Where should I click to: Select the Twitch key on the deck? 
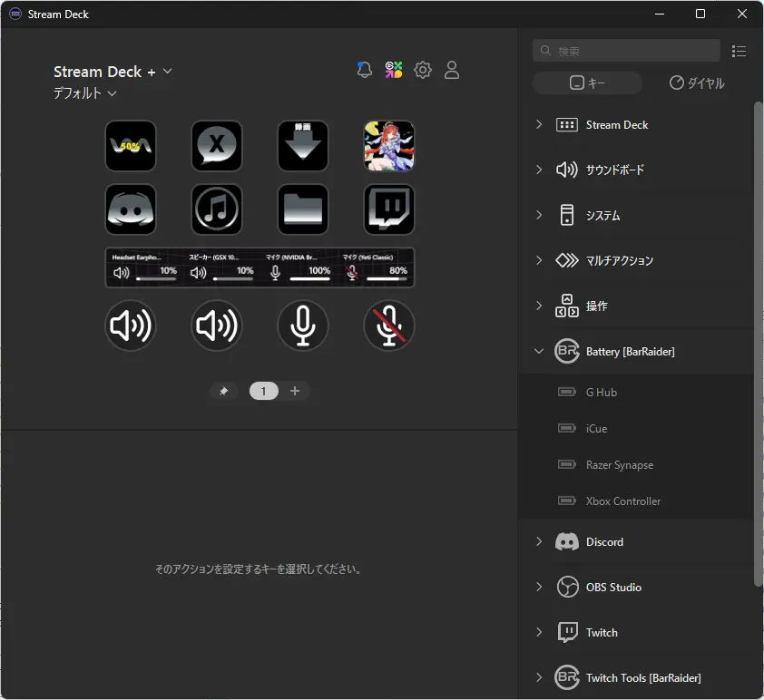point(389,209)
